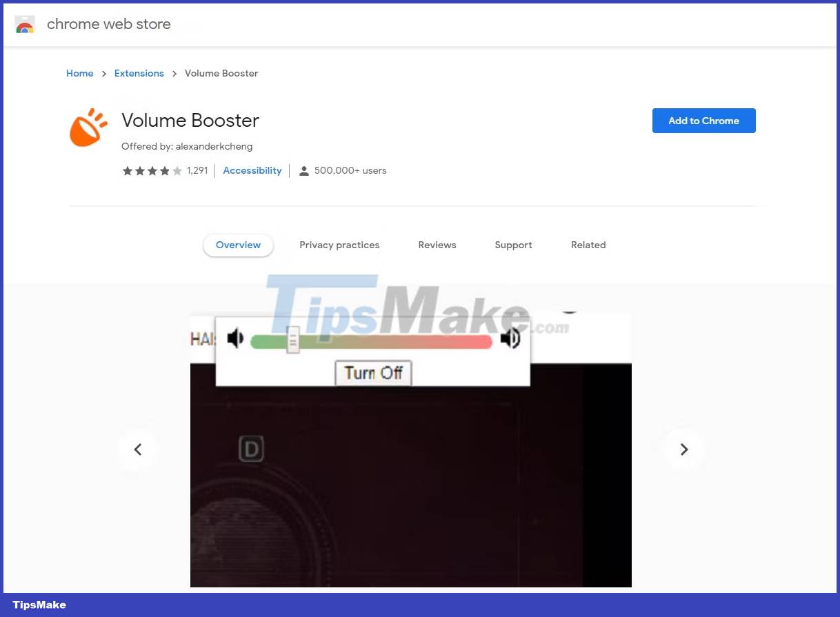Open the Extensions breadcrumb link

pos(139,73)
